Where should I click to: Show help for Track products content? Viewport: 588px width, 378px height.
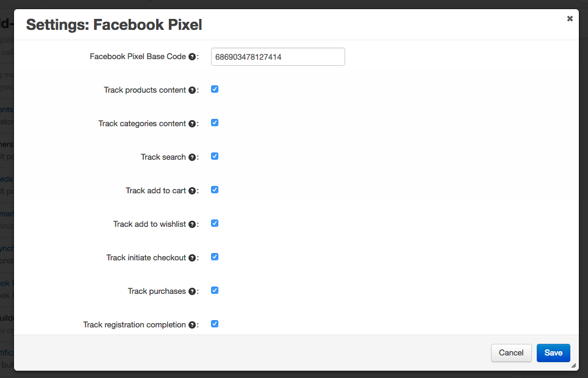pos(192,90)
